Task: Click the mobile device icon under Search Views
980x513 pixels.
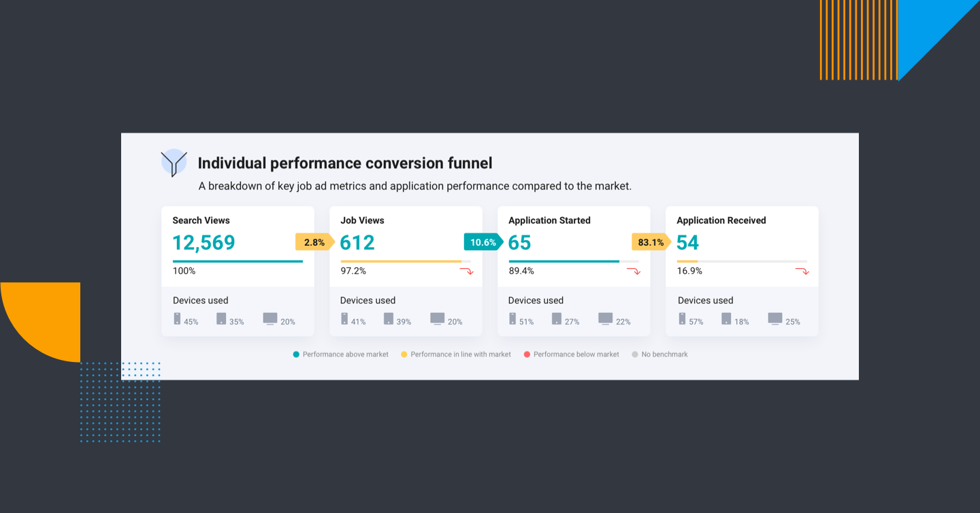Action: [x=178, y=318]
